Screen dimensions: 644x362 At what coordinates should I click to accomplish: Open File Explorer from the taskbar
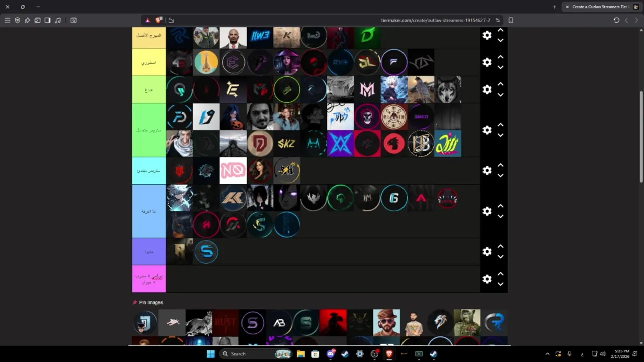301,354
